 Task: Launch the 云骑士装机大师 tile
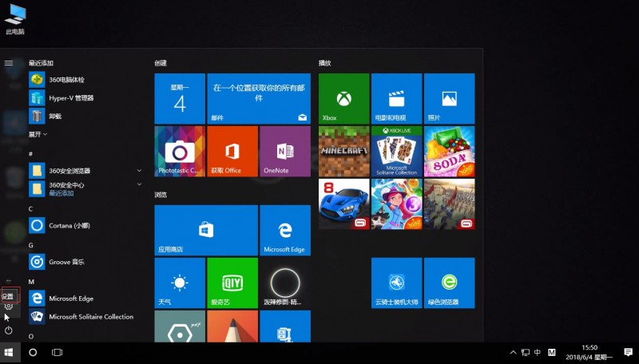click(x=396, y=283)
